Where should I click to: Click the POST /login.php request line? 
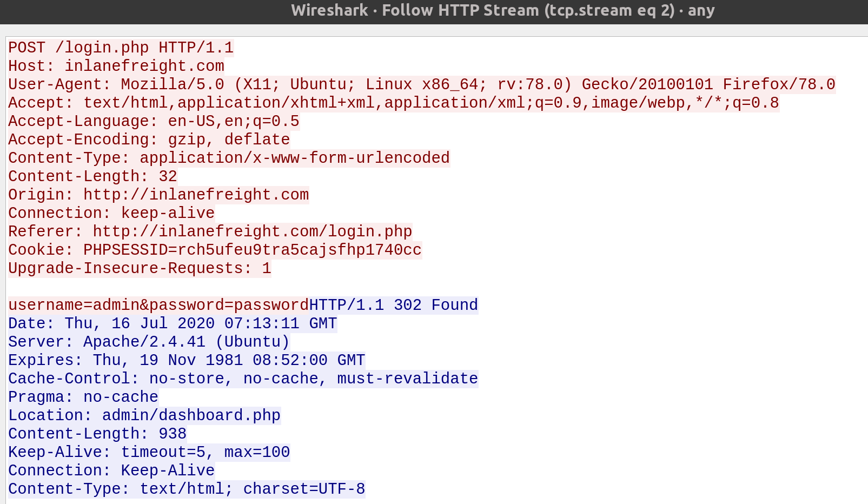point(121,48)
